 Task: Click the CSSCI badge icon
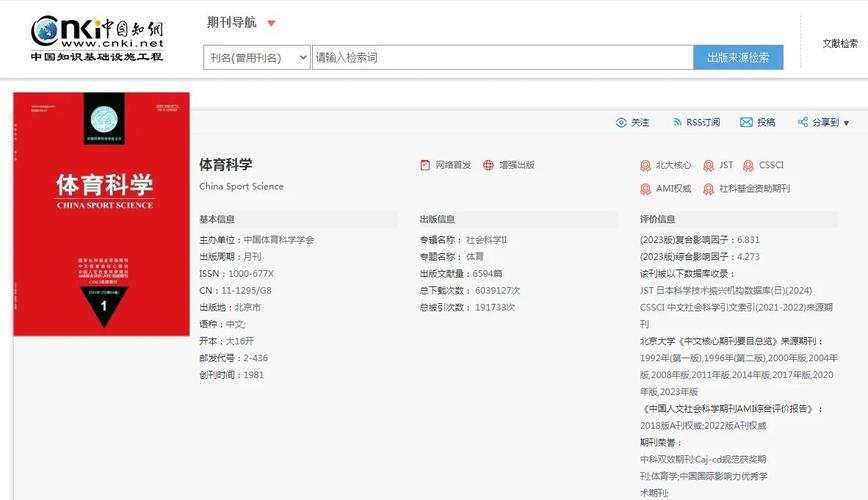coord(748,166)
